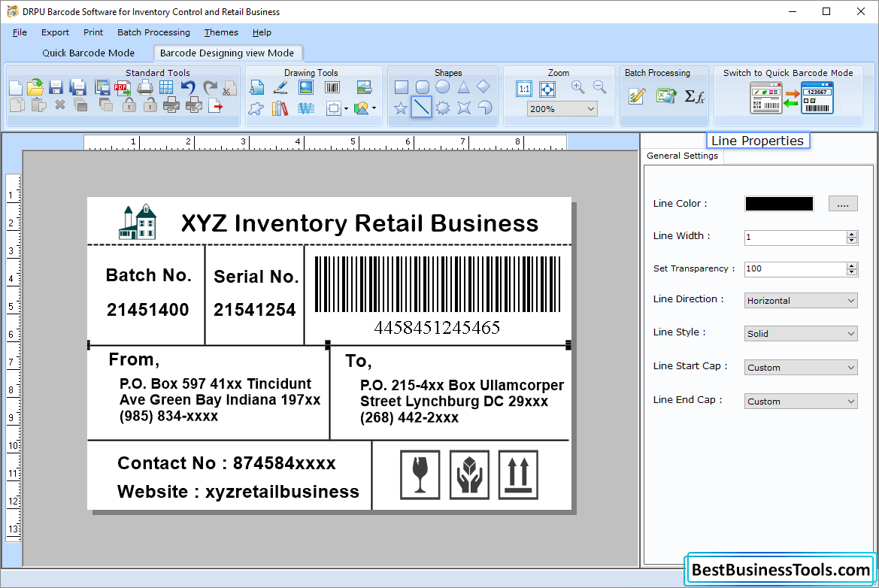The height and width of the screenshot is (588, 879).
Task: Choose the Rounded Rectangle shape
Action: point(422,87)
